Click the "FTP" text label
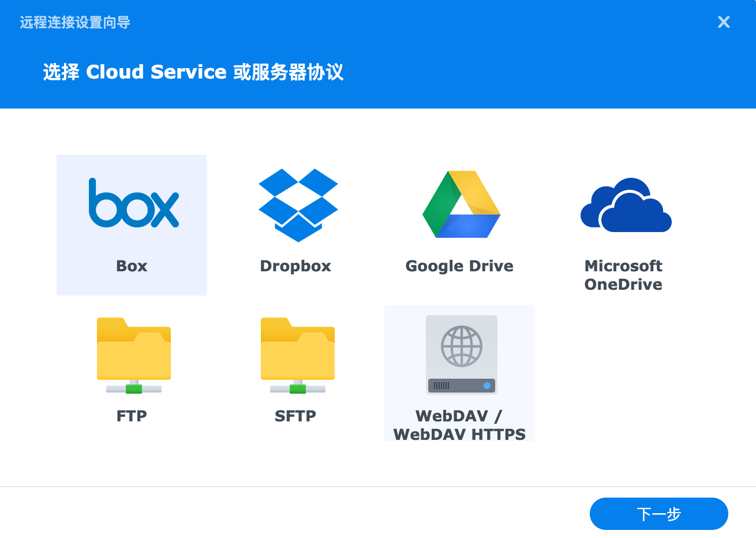Viewport: 756px width, 538px height. tap(132, 416)
